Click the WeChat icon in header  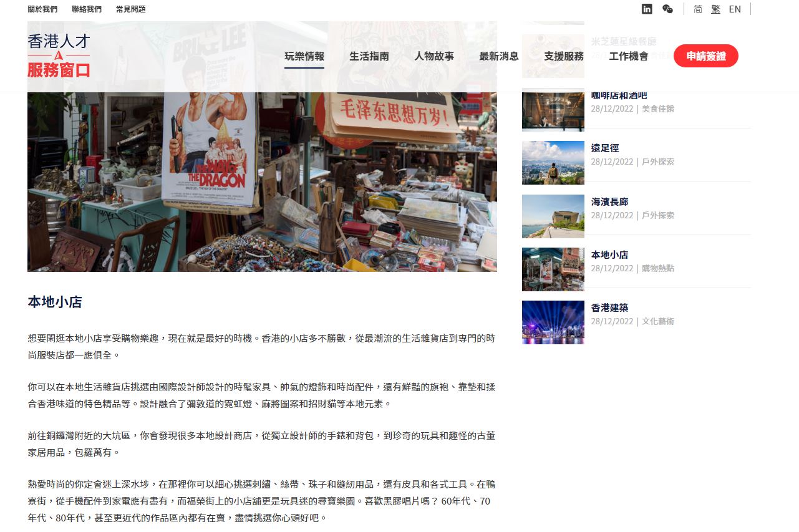tap(667, 9)
